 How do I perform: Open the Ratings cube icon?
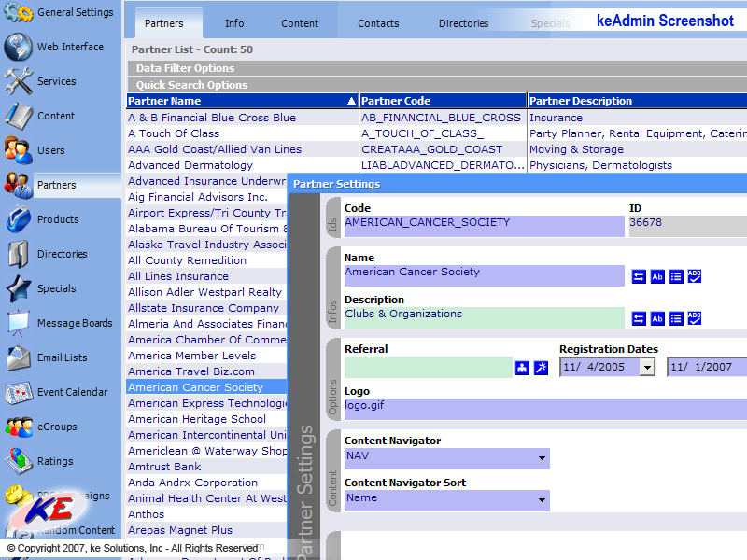coord(18,461)
